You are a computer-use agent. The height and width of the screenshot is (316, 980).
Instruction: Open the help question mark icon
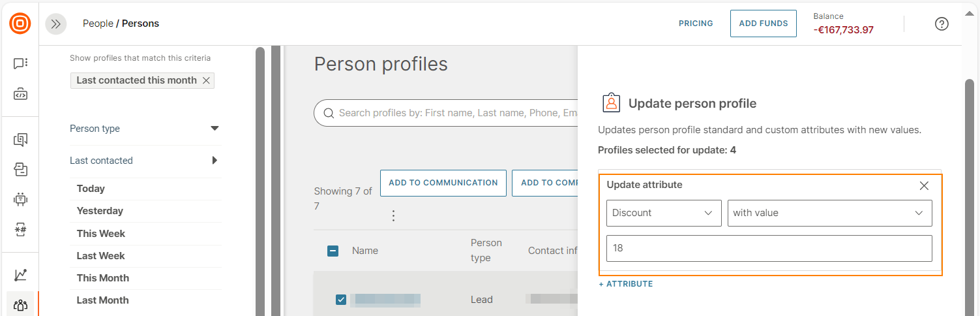[x=942, y=24]
